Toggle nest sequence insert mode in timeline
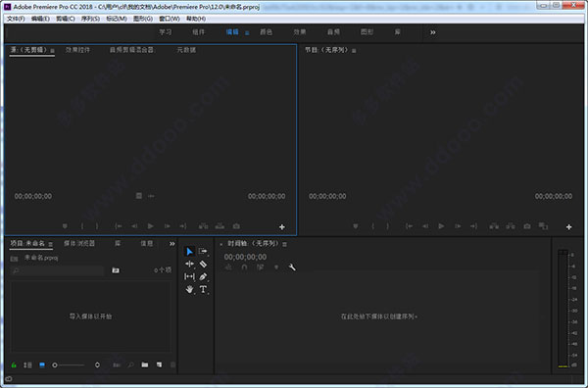 228,267
